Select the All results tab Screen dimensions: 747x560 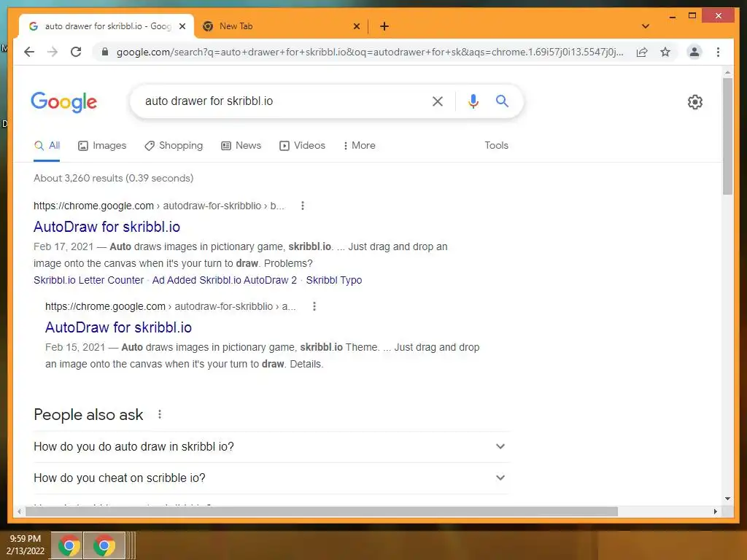[47, 146]
